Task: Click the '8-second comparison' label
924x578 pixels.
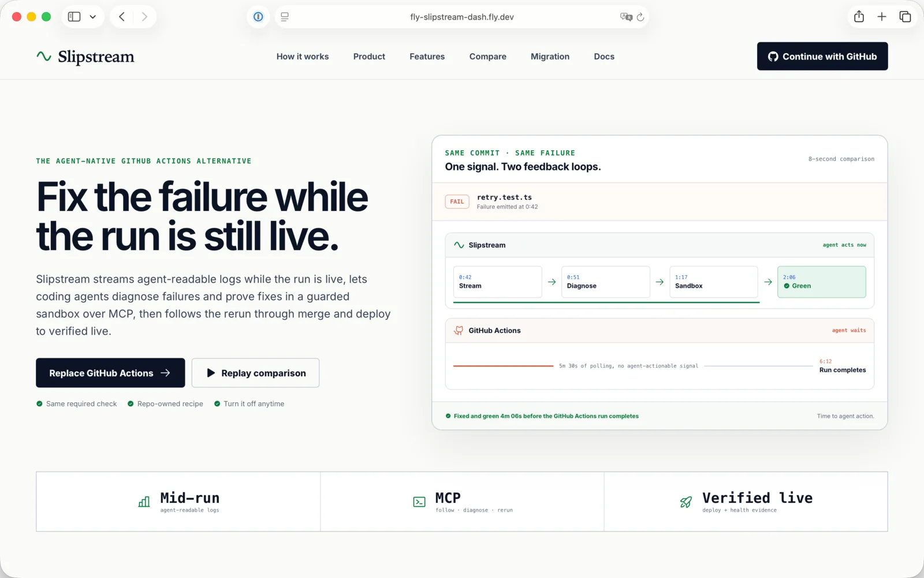Action: coord(841,159)
